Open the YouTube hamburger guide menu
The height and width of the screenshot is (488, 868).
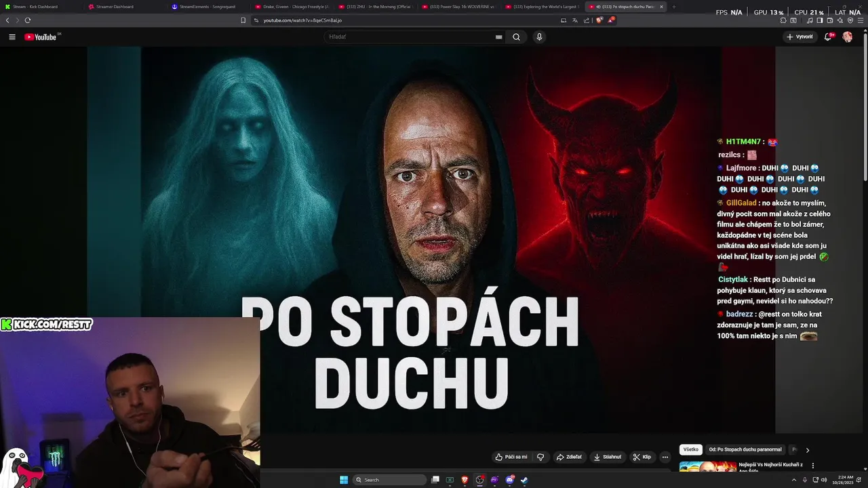click(x=12, y=37)
